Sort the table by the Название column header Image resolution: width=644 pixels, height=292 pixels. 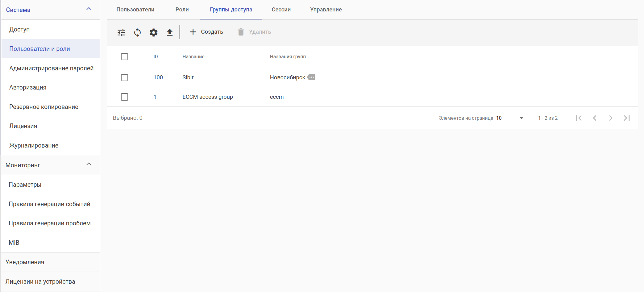pos(193,57)
